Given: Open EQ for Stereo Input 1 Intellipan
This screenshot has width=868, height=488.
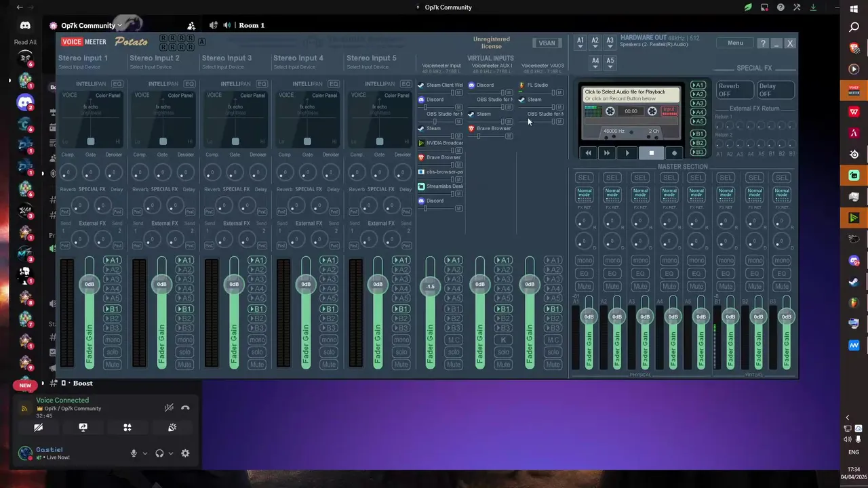Looking at the screenshot, I should click(x=117, y=84).
